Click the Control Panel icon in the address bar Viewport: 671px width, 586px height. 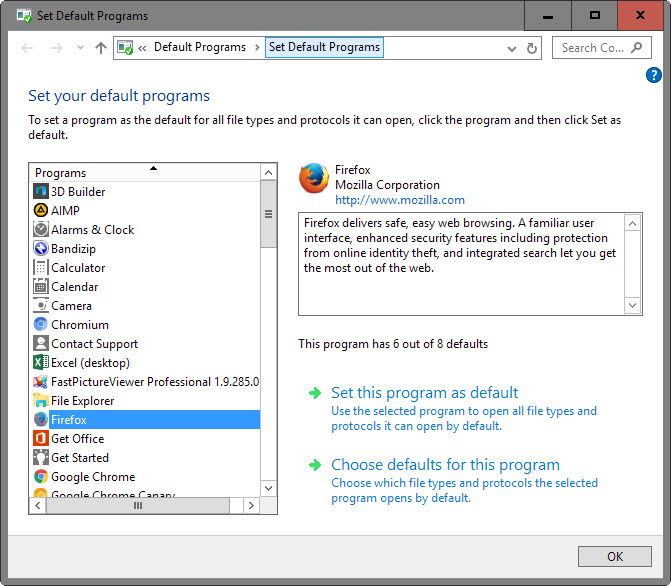125,48
